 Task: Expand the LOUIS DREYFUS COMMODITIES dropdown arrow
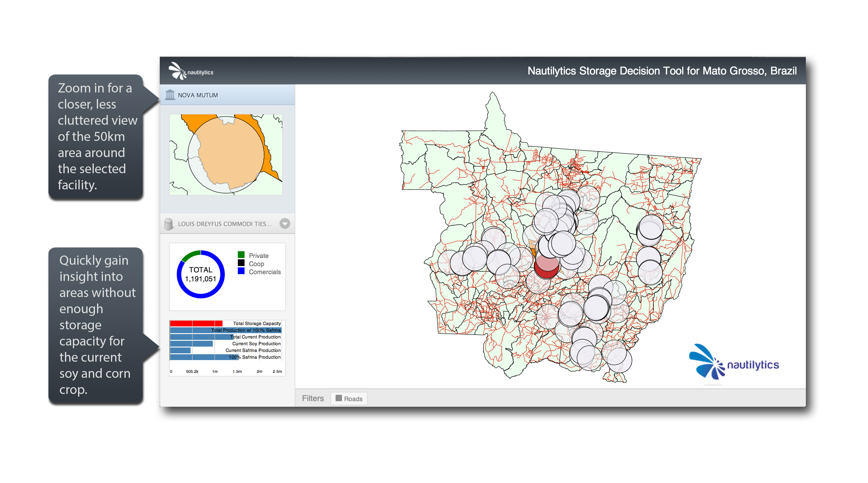point(285,224)
